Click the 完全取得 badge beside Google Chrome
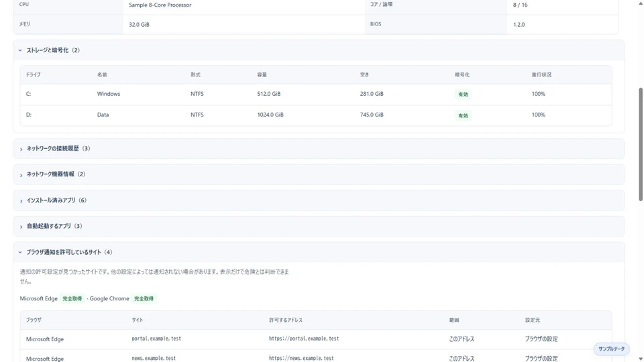Viewport: 644px width, 362px height. click(144, 299)
